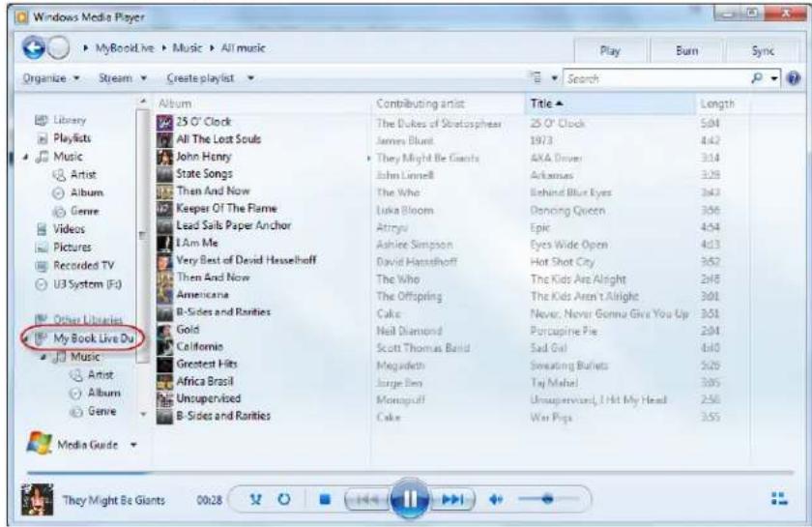Screen dimensions: 812x527
Task: Open the Stream menu
Action: 122,78
